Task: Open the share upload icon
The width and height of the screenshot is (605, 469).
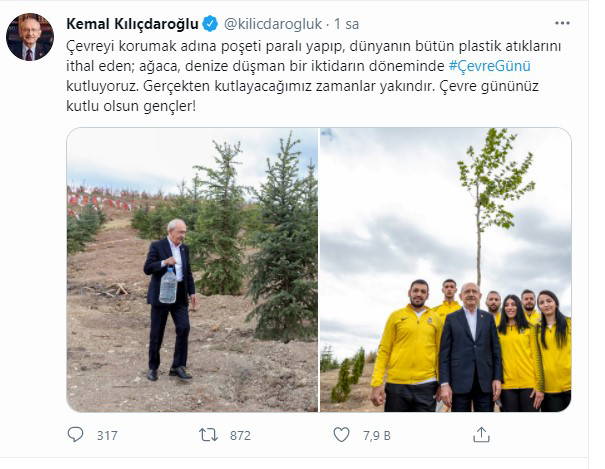Action: (481, 435)
